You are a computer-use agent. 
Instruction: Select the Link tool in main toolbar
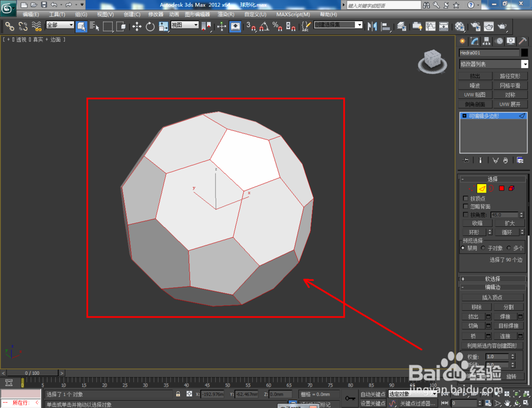10,26
